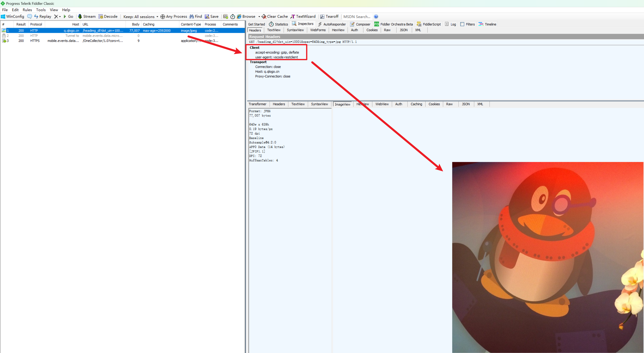Select response Caching tab

pos(416,104)
